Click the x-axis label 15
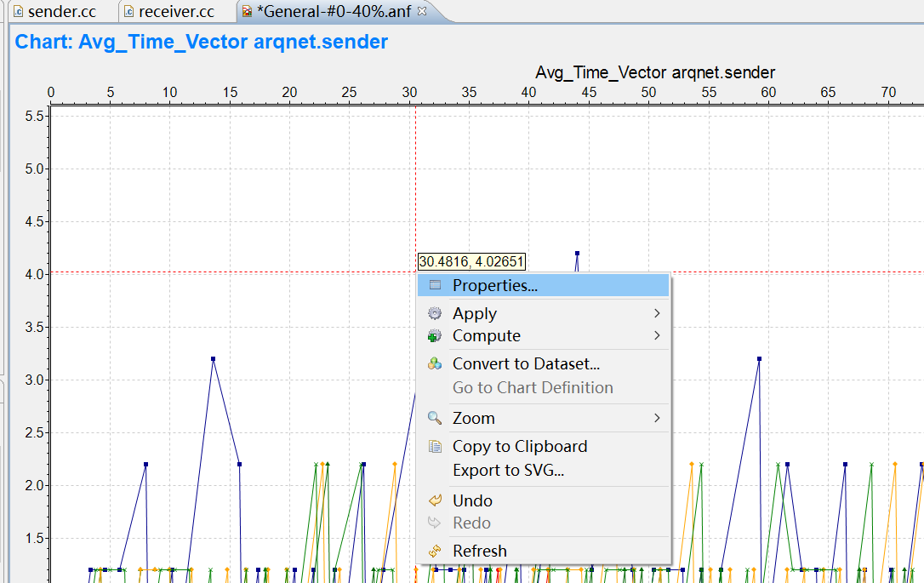This screenshot has width=924, height=583. (x=230, y=93)
